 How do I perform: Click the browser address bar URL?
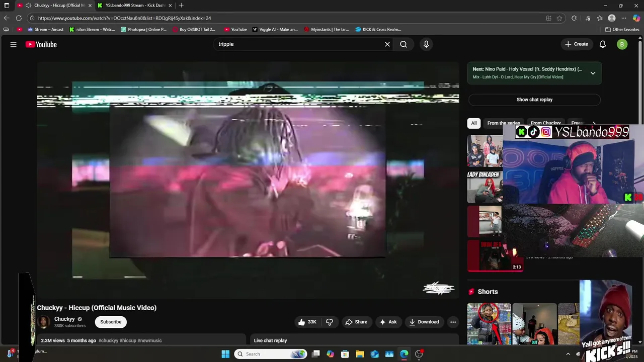pos(124,18)
